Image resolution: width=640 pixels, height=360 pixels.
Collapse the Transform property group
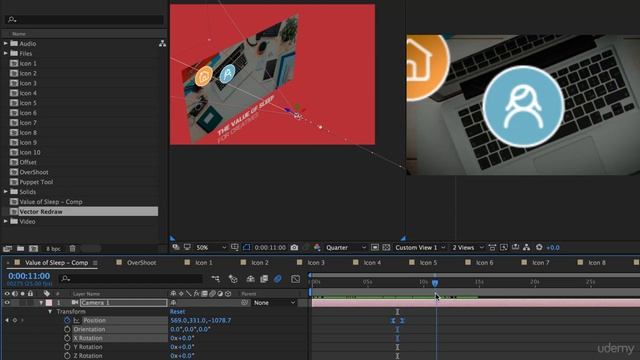[50, 312]
